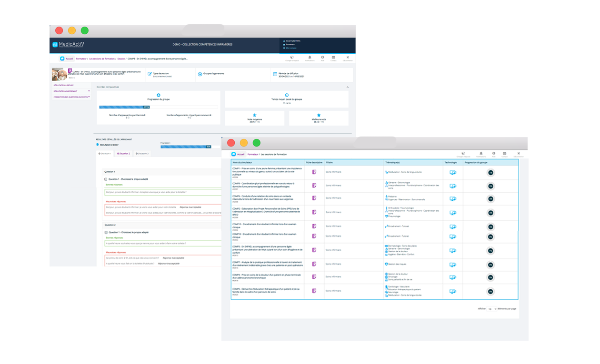Click Changer d'espace in sessions list window

[x=463, y=154]
